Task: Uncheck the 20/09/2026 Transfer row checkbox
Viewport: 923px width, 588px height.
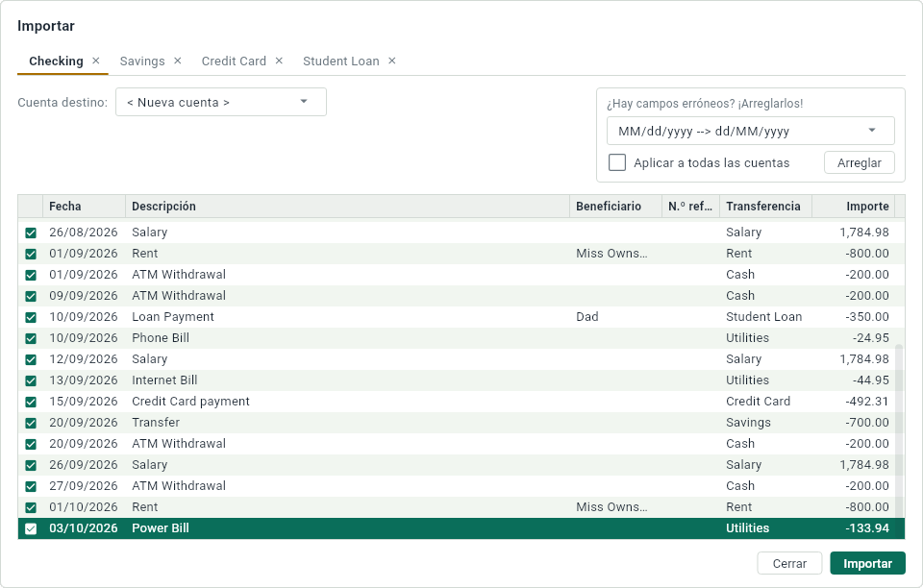Action: pyautogui.click(x=31, y=424)
